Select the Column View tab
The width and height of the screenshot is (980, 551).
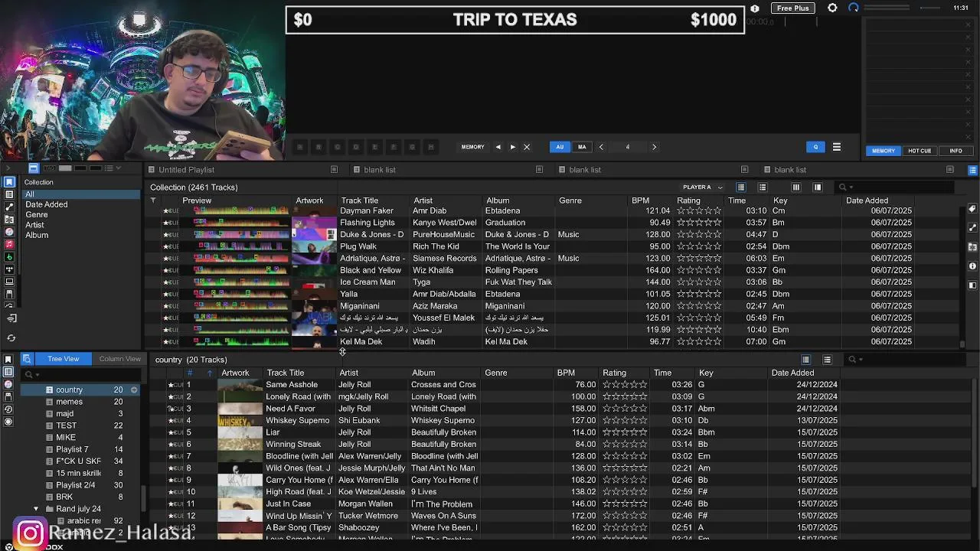click(x=119, y=359)
